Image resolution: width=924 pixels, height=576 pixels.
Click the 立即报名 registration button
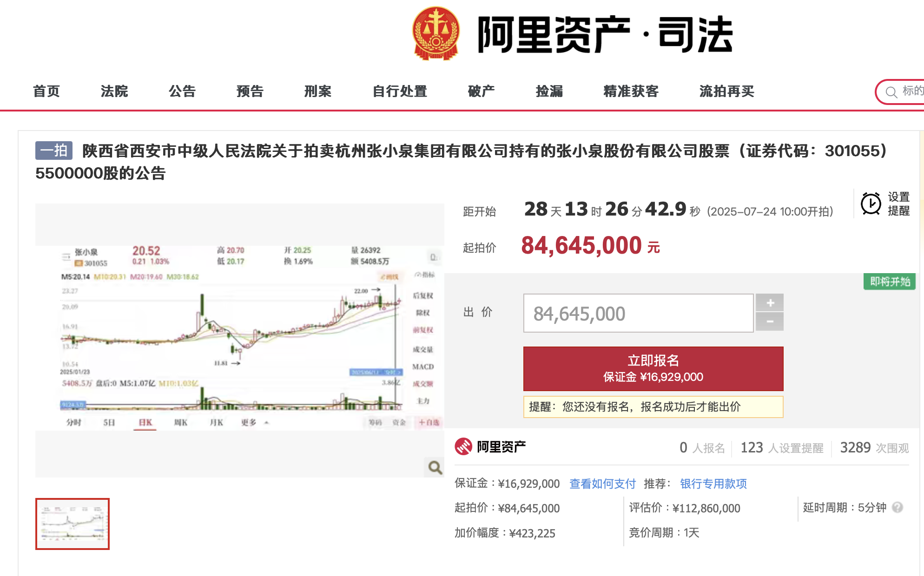coord(652,368)
